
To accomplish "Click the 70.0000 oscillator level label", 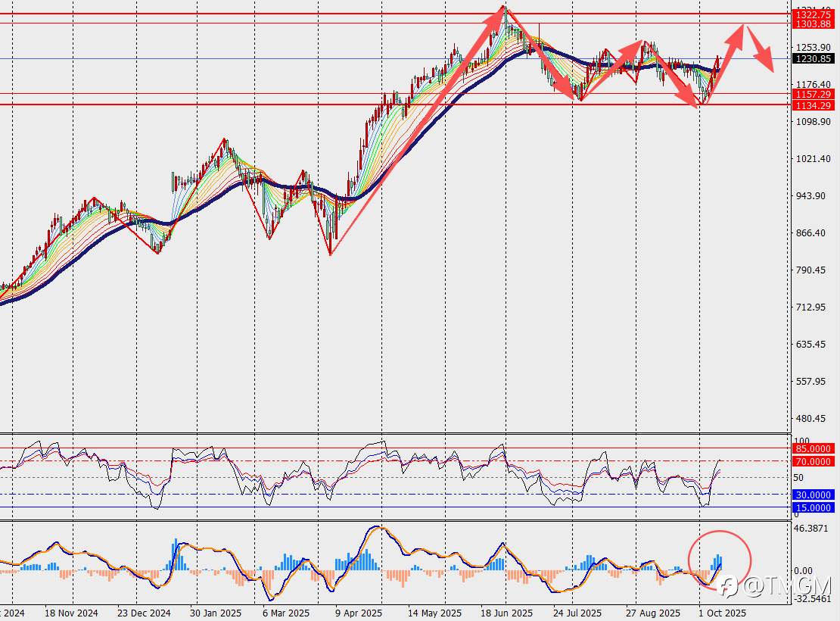I will coord(814,461).
